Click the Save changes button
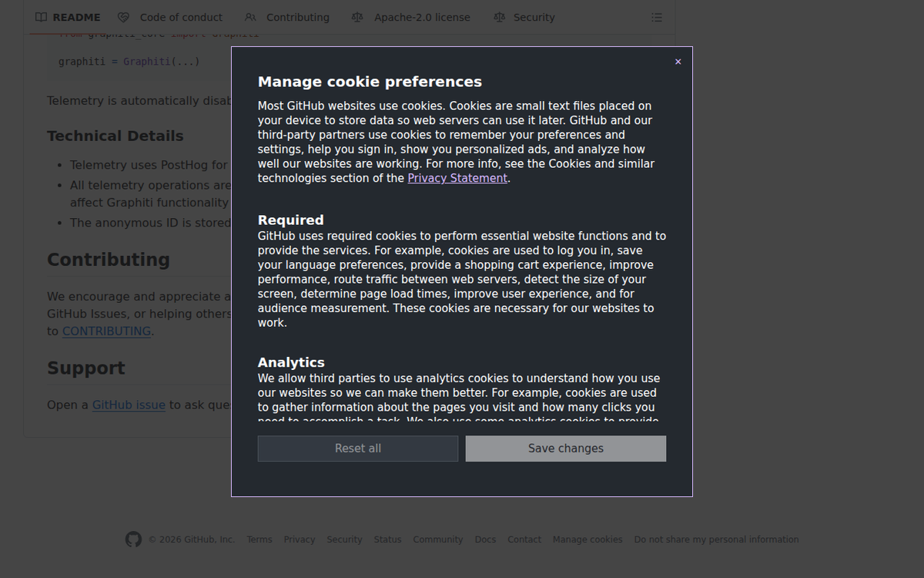 [x=566, y=449]
